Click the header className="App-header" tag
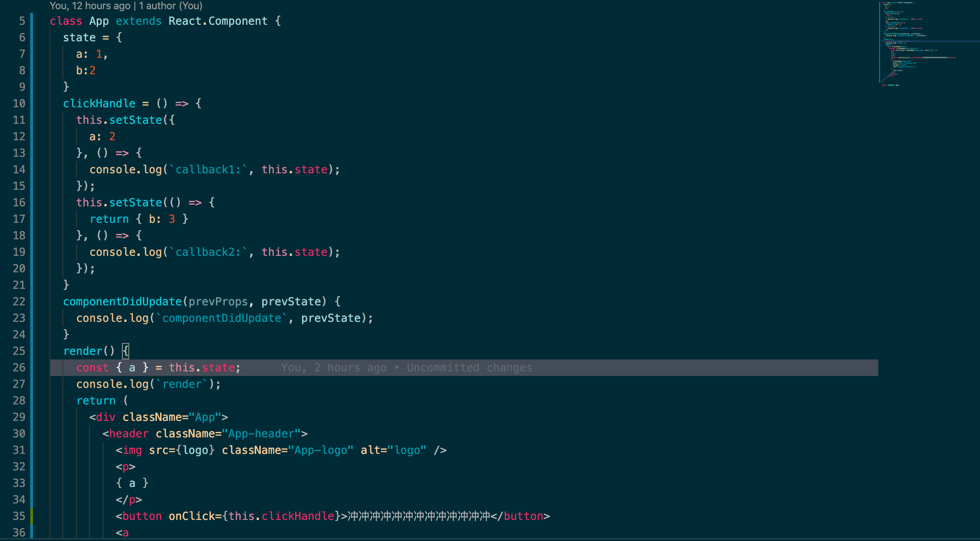The height and width of the screenshot is (541, 980). [x=205, y=434]
